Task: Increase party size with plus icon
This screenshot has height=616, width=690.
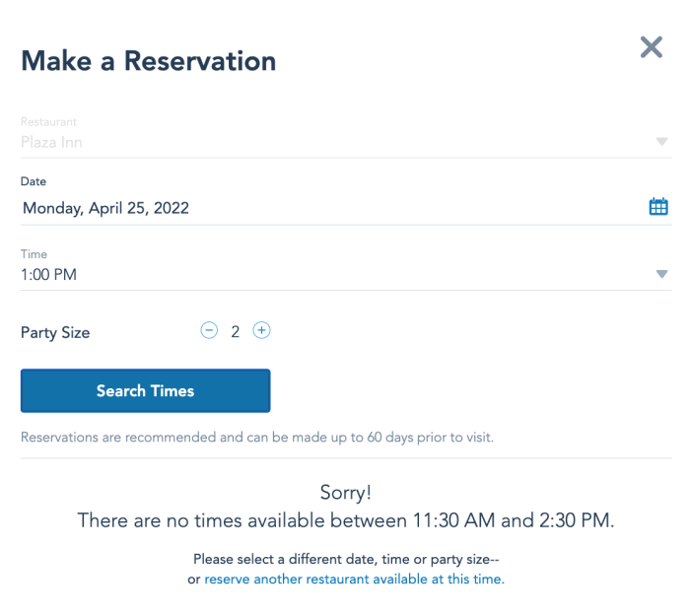Action: coord(261,330)
